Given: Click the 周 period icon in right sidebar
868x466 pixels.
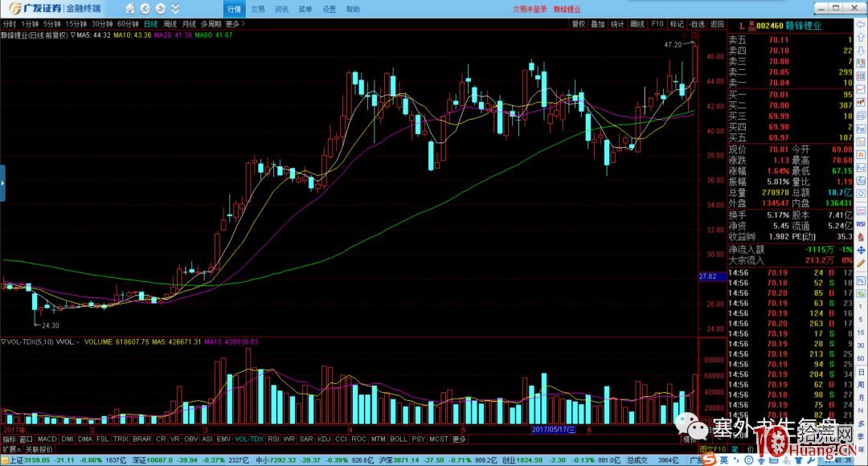Looking at the screenshot, I should (861, 385).
